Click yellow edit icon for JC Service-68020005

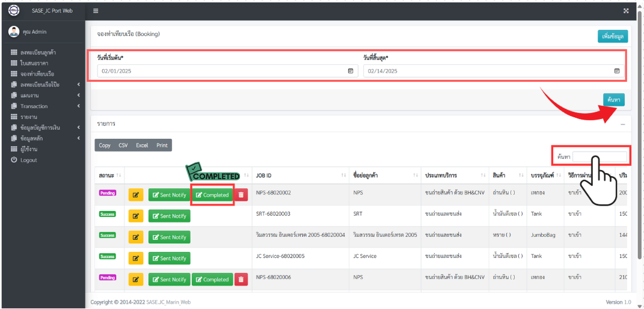[136, 259]
